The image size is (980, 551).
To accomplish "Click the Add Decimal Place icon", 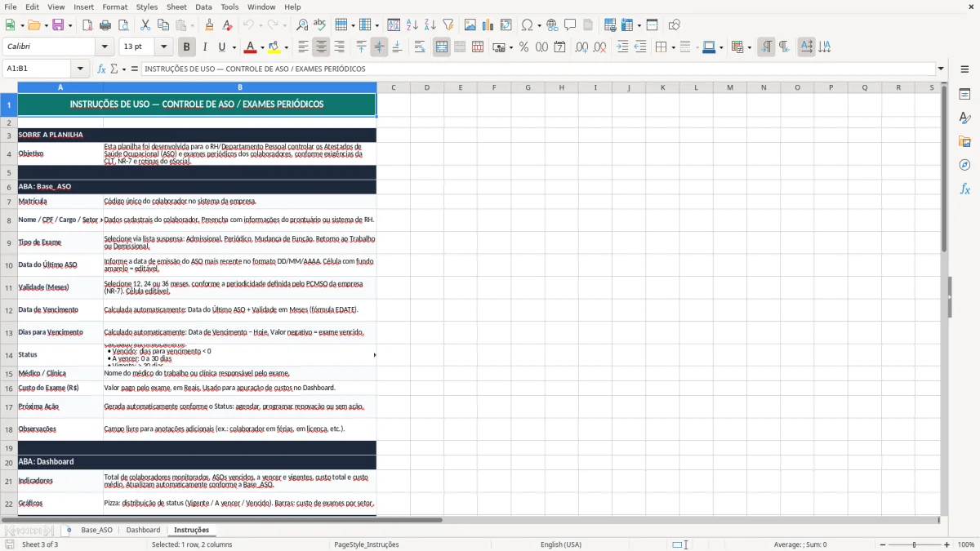I will (x=581, y=47).
